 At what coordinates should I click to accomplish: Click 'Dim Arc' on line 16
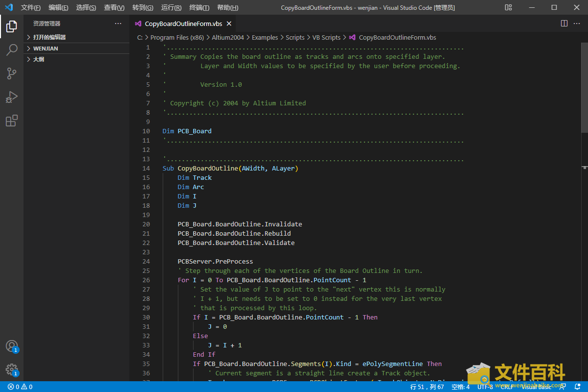(x=191, y=187)
